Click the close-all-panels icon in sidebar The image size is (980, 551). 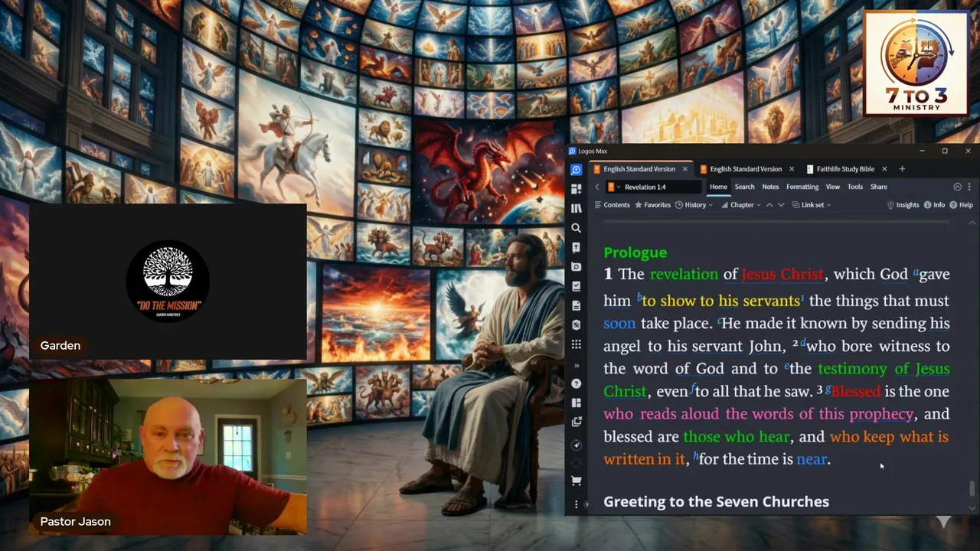point(576,422)
